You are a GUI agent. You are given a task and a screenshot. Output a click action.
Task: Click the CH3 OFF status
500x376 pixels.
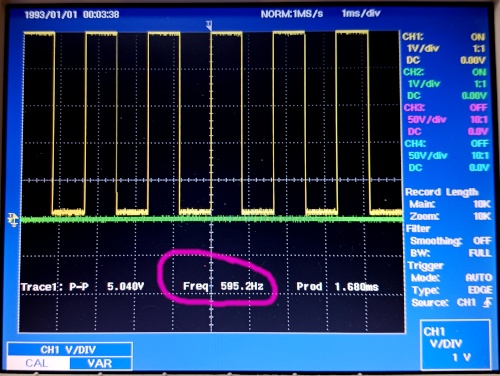pyautogui.click(x=479, y=107)
